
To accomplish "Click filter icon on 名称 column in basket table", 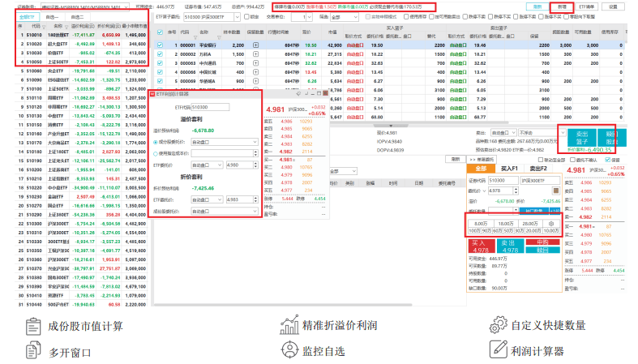I will click(x=219, y=37).
